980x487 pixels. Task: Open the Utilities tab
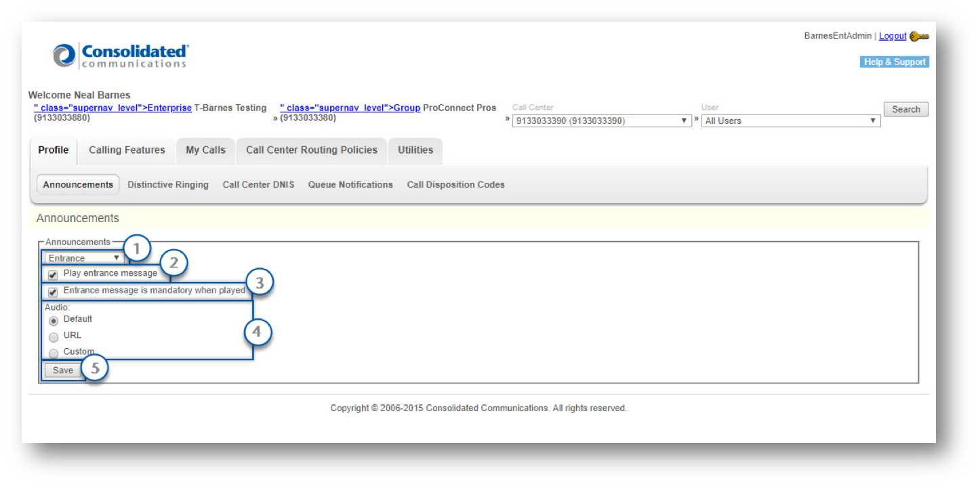pos(415,150)
